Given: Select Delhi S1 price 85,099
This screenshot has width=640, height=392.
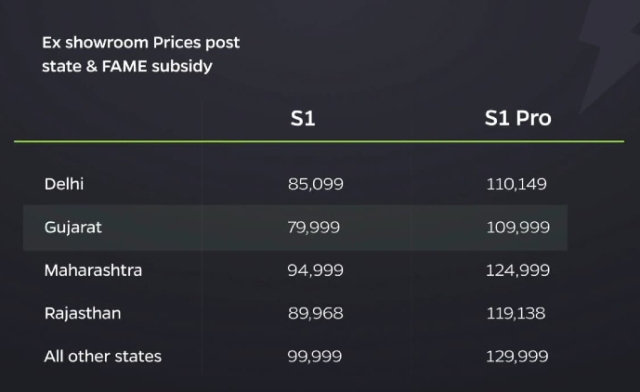Looking at the screenshot, I should (x=316, y=184).
